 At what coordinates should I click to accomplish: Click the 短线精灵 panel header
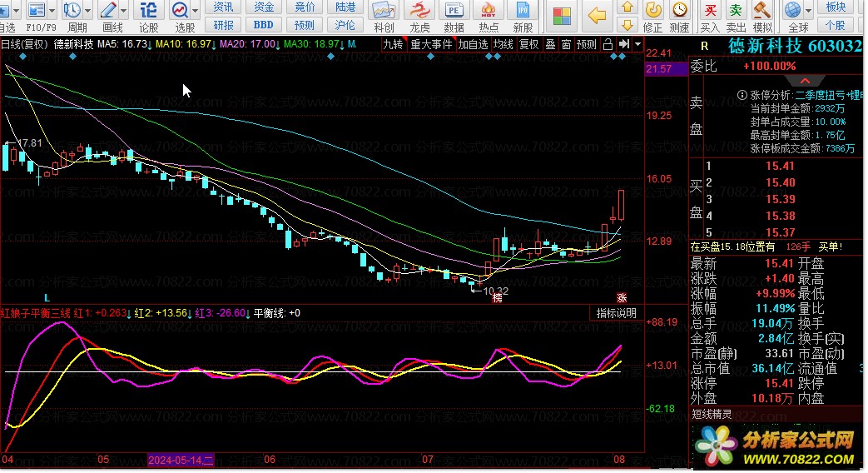(x=712, y=414)
